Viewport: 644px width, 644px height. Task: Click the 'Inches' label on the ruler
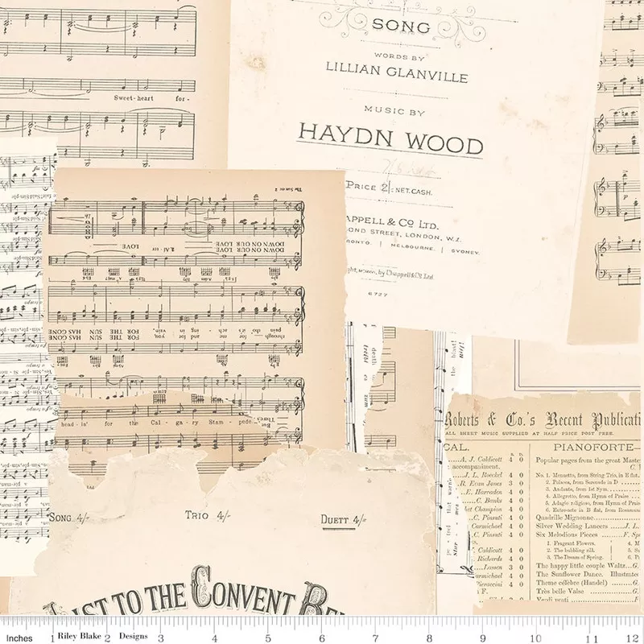pyautogui.click(x=19, y=638)
